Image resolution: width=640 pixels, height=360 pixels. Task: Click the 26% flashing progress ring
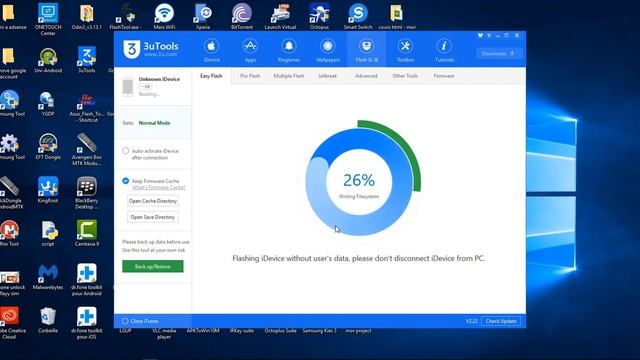(359, 181)
